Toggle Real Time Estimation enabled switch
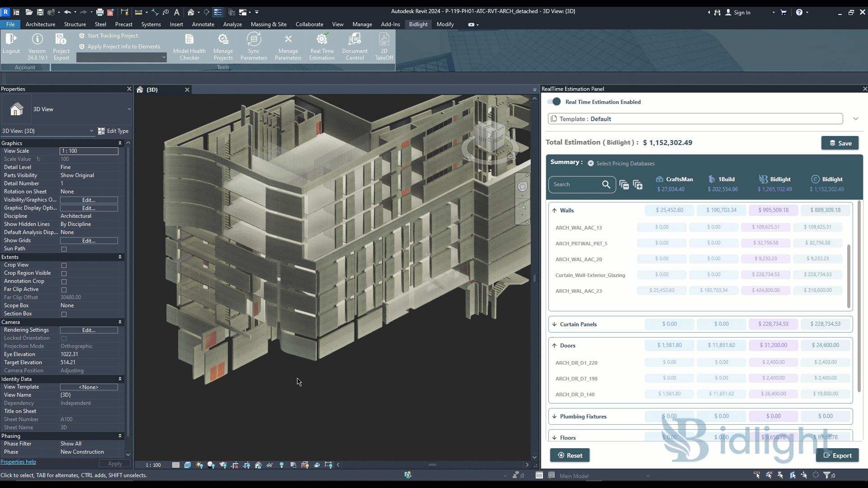The width and height of the screenshot is (868, 488). click(554, 102)
